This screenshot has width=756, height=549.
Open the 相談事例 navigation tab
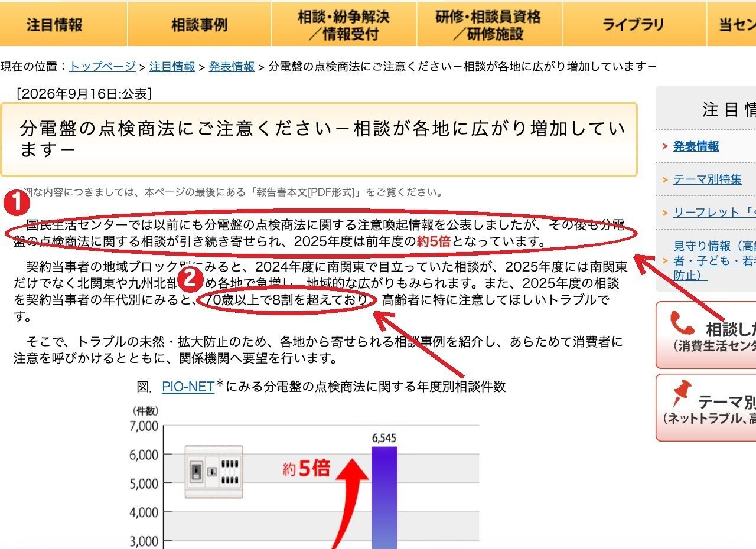[199, 24]
